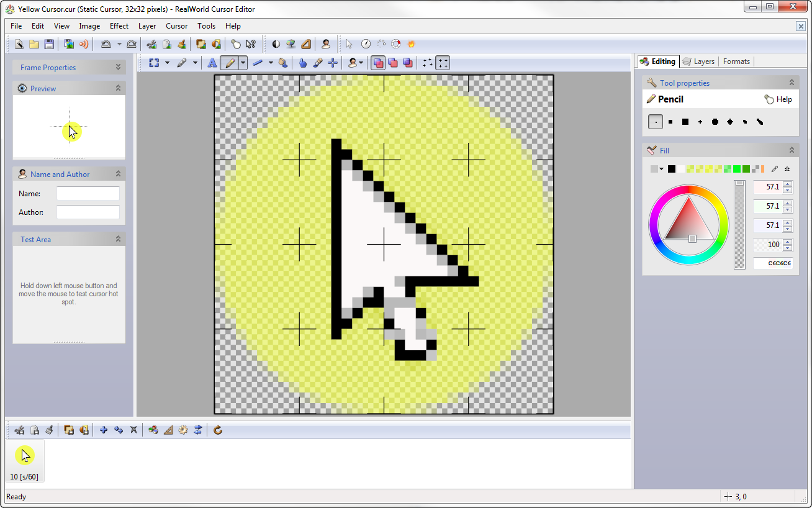The image size is (812, 508).
Task: Open the Pencil tool dropdown arrow
Action: [x=243, y=63]
